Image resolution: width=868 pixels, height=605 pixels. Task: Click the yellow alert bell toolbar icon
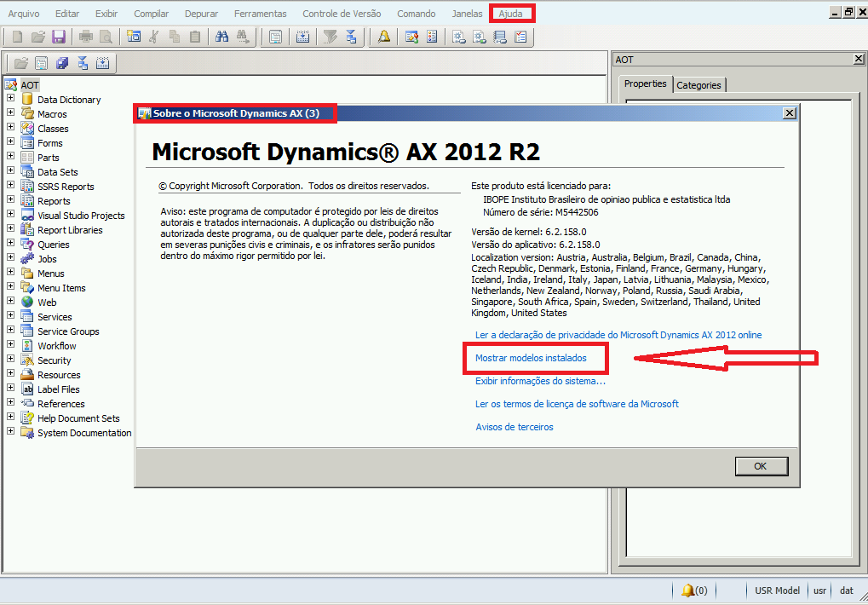point(383,37)
